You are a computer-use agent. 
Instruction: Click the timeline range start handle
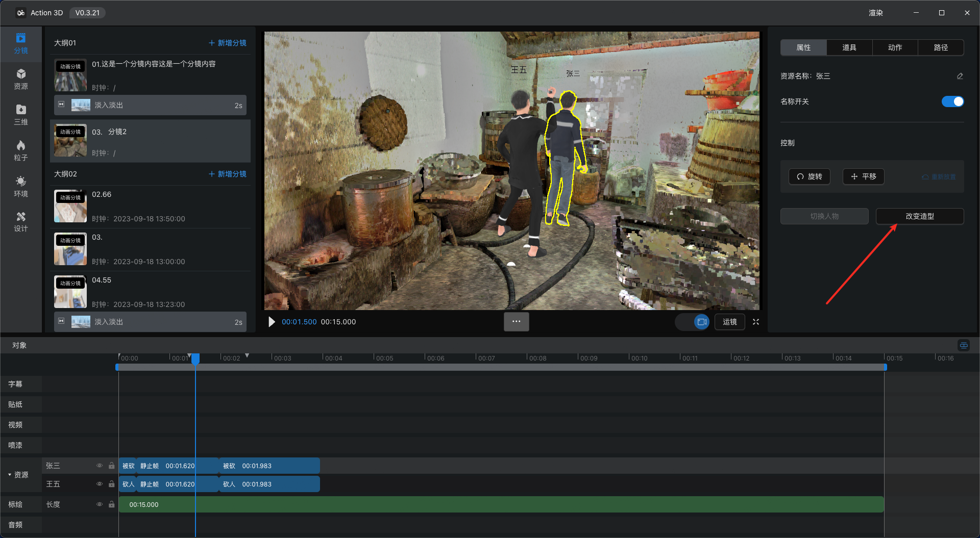(117, 367)
